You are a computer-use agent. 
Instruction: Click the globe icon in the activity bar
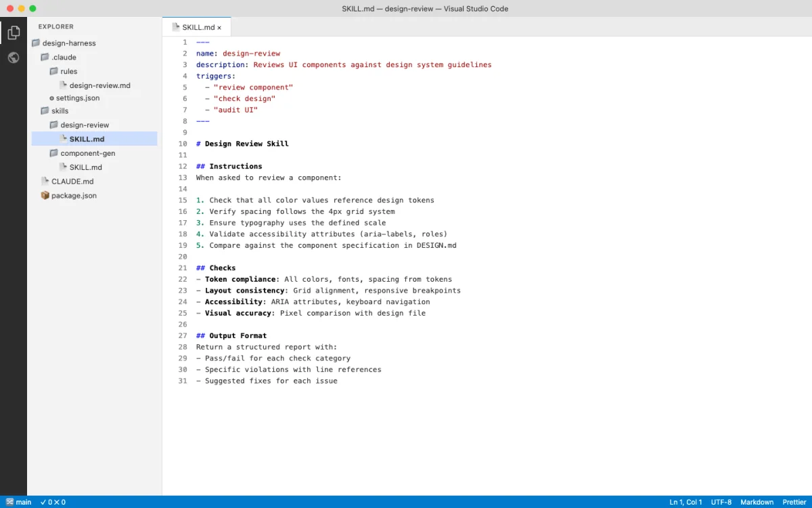[14, 58]
